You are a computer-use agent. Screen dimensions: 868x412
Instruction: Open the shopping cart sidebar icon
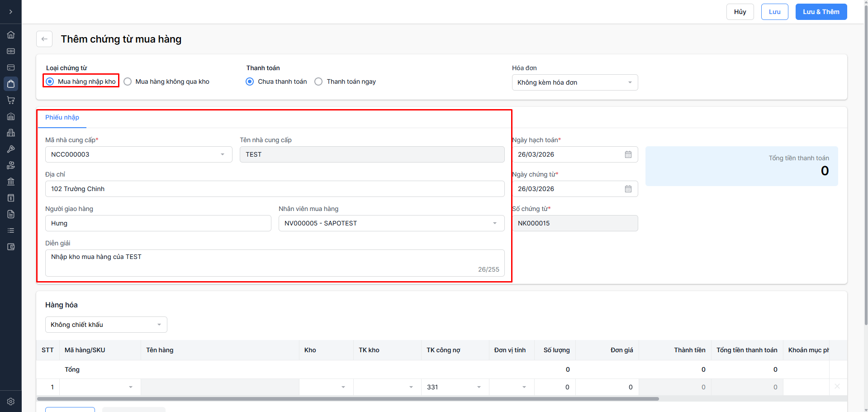[x=11, y=100]
